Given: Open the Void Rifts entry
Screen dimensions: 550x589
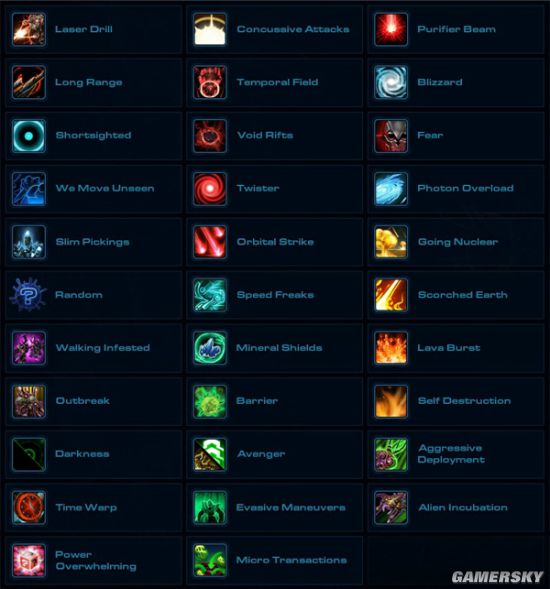Looking at the screenshot, I should pos(275,136).
